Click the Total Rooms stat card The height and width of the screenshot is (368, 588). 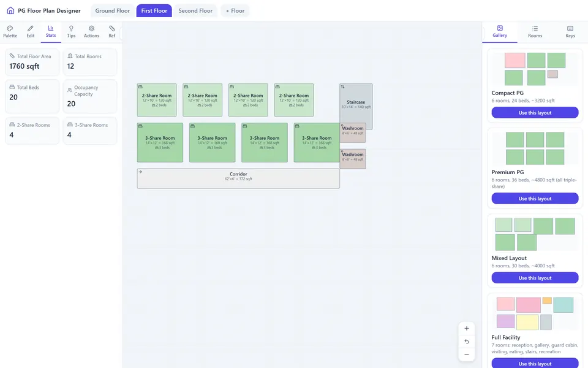(90, 62)
